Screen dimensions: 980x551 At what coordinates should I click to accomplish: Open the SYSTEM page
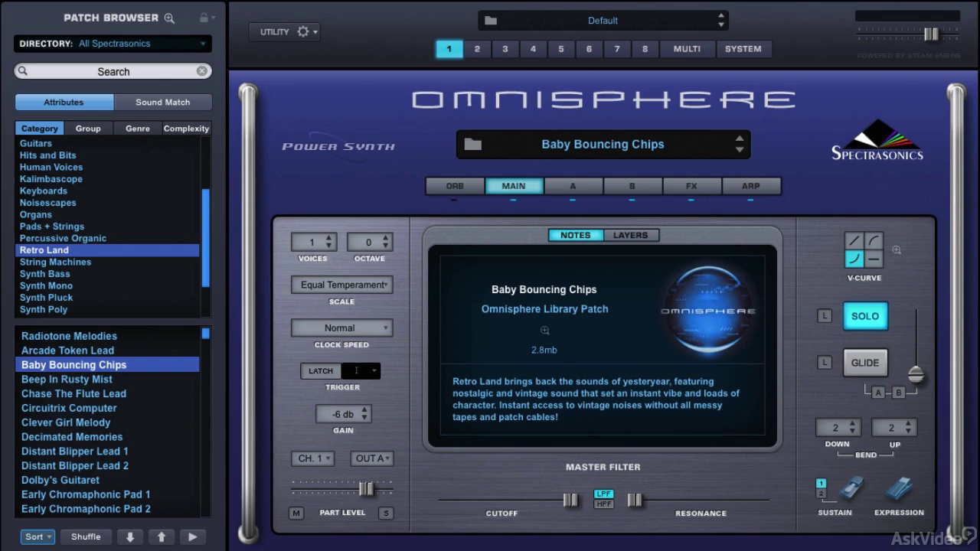pyautogui.click(x=743, y=49)
